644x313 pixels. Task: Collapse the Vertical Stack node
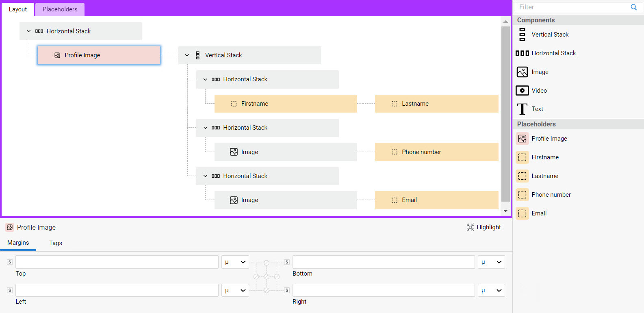pos(187,55)
